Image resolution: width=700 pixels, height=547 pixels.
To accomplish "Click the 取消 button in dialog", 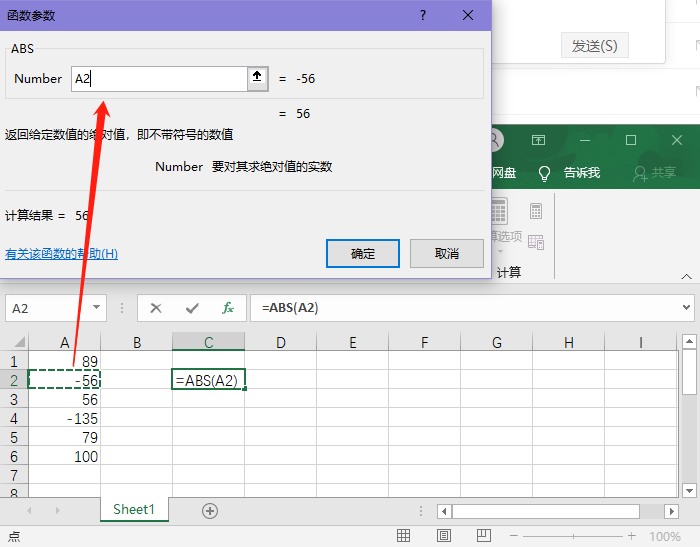I will click(446, 254).
